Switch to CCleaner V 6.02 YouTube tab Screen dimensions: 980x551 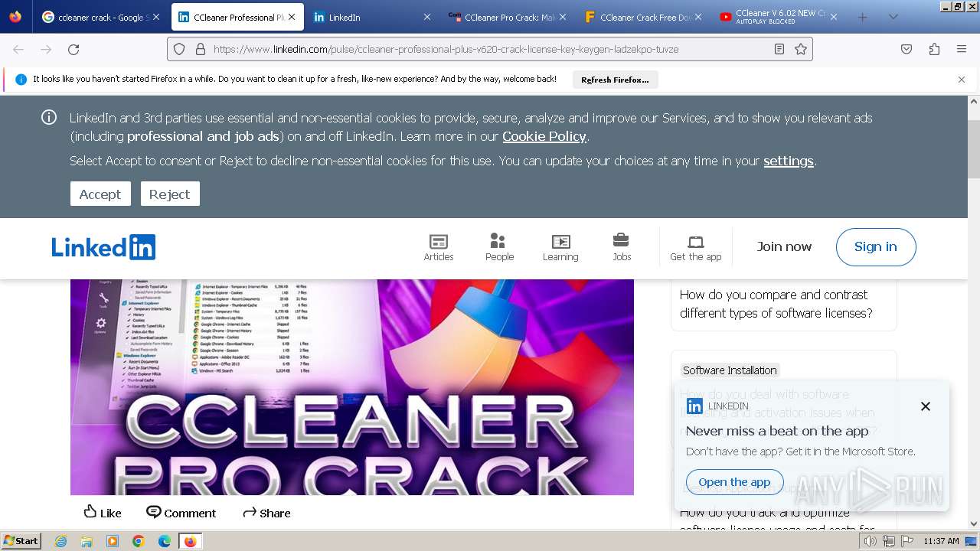779,17
